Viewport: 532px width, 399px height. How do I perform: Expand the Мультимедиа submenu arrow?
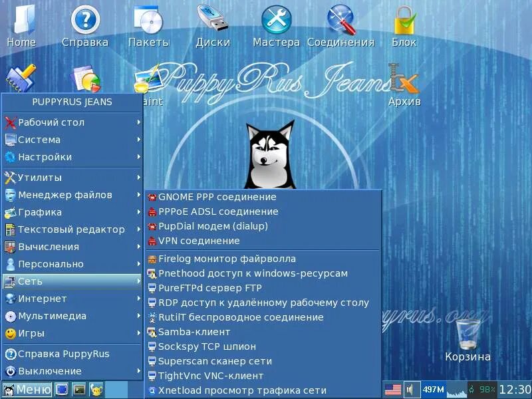click(138, 315)
